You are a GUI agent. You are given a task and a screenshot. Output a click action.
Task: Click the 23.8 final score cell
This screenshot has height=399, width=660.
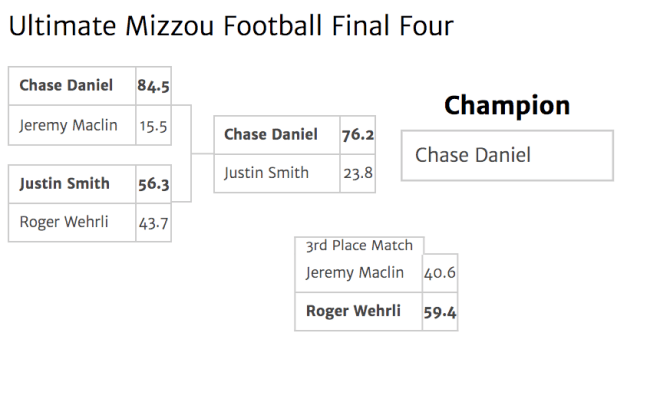point(357,173)
